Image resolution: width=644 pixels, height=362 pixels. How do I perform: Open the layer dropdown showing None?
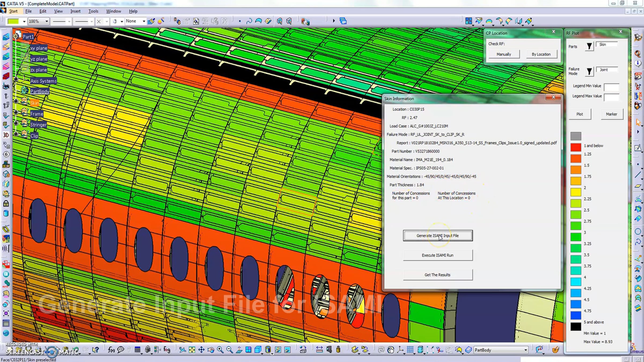coord(144,21)
